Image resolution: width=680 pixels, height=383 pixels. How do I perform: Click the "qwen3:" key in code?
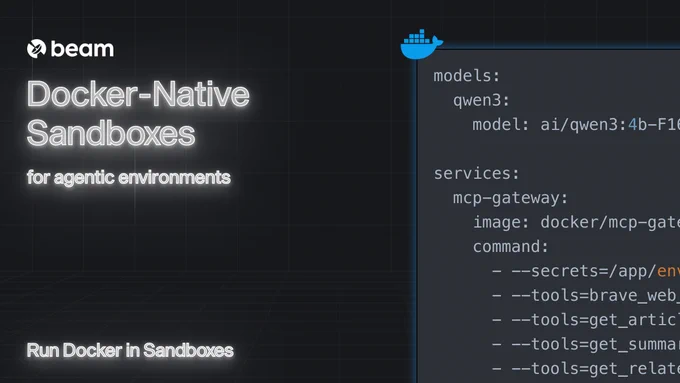[481, 101]
